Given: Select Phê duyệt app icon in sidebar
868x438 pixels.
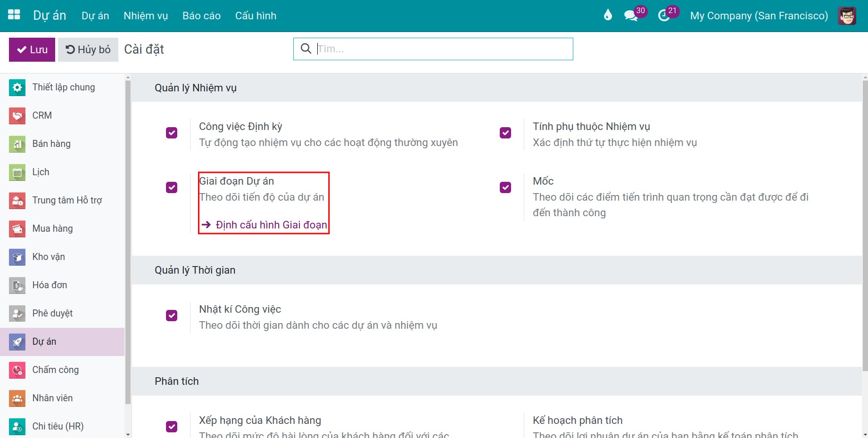Looking at the screenshot, I should pos(17,314).
